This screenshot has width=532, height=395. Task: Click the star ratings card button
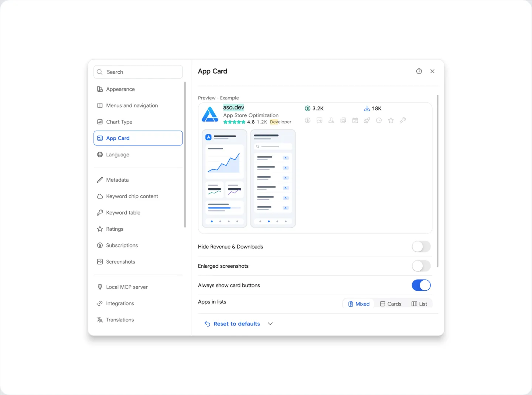coord(391,120)
